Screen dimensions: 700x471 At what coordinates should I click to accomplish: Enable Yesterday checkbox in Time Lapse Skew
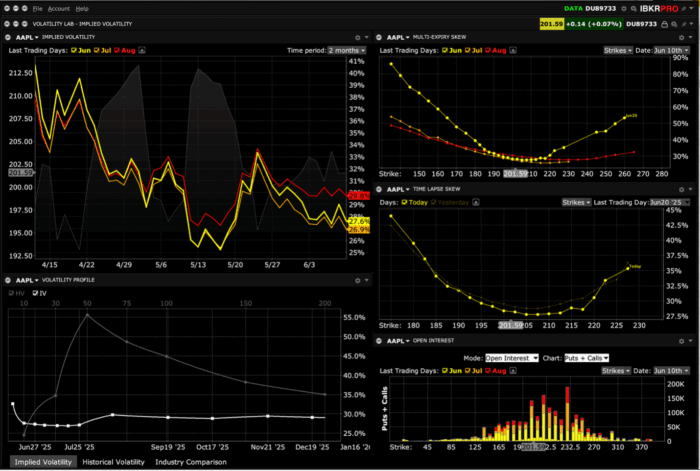[x=433, y=202]
